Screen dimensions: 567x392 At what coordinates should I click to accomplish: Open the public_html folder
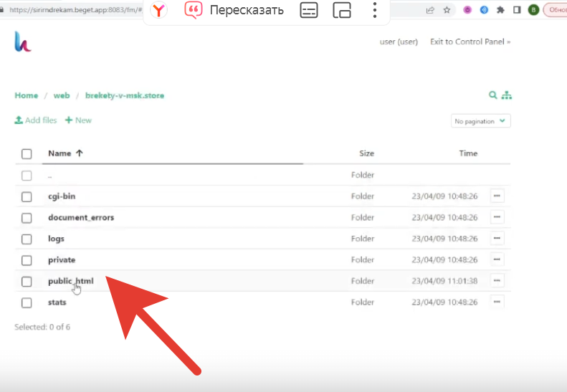tap(70, 281)
